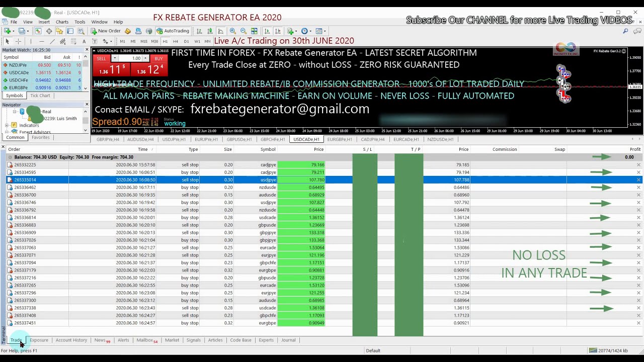The height and width of the screenshot is (362, 644).
Task: Draw a horizontal line tool
Action: 41,41
